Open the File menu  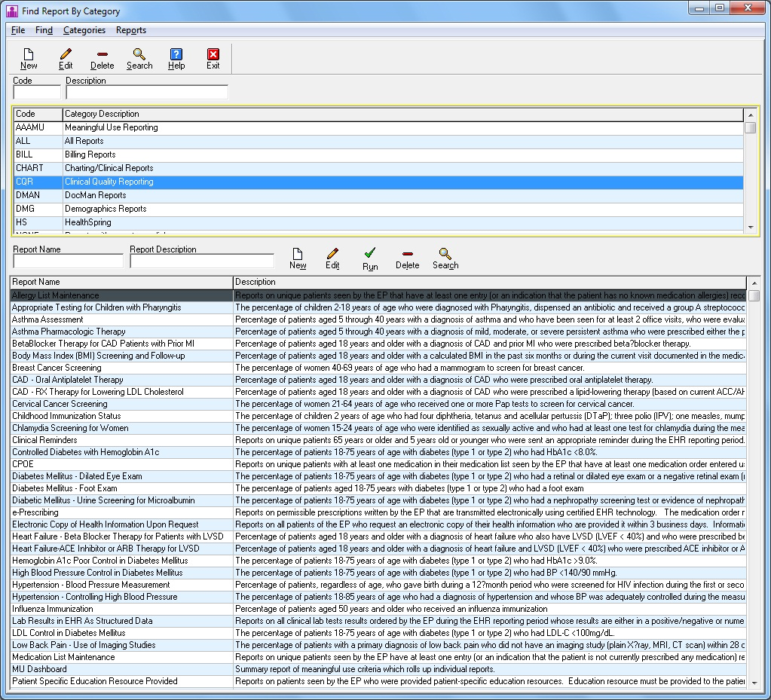point(18,30)
